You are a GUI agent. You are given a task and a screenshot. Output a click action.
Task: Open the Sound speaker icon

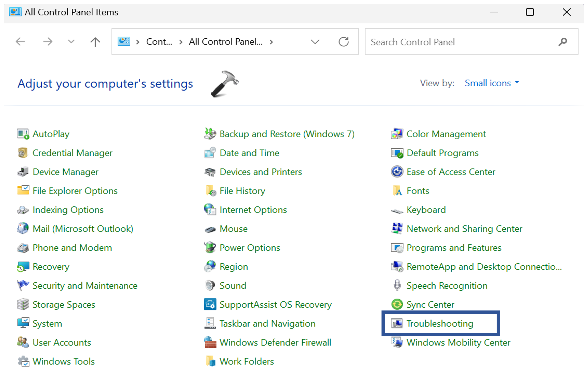(x=210, y=286)
